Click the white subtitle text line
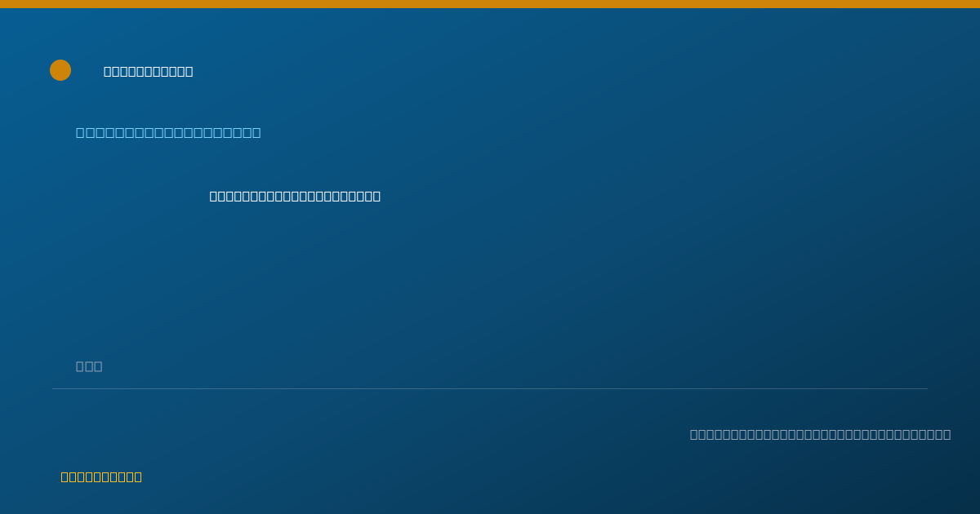 tap(295, 196)
